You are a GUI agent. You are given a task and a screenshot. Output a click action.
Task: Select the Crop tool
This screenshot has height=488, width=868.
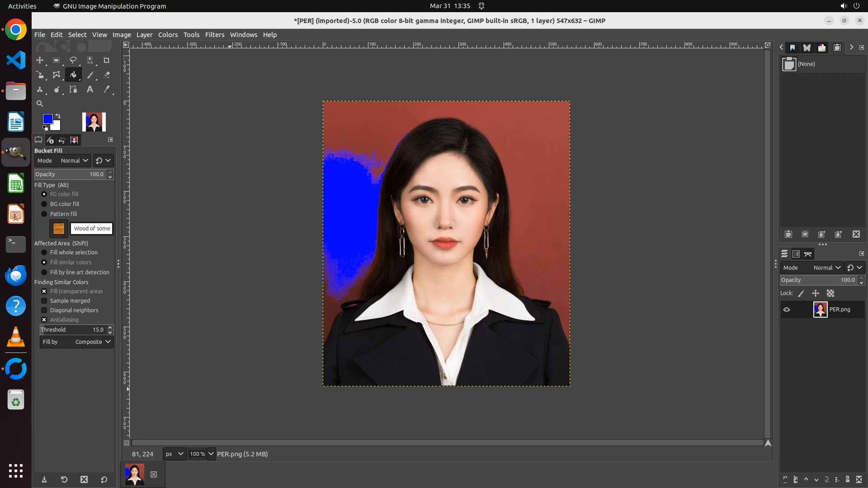pyautogui.click(x=107, y=60)
